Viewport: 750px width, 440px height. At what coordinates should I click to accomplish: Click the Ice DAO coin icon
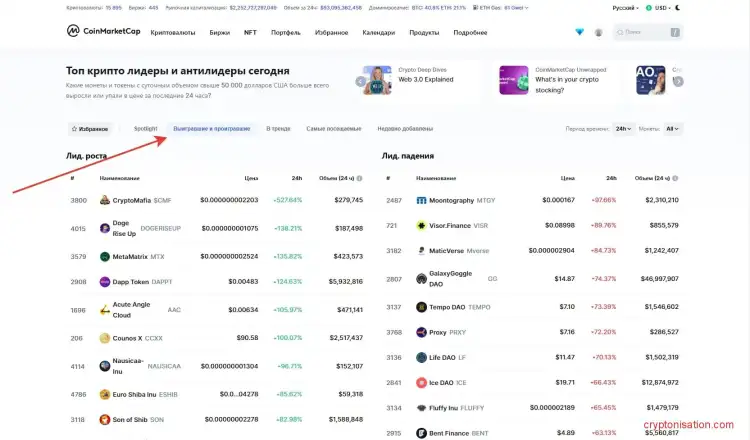click(421, 383)
